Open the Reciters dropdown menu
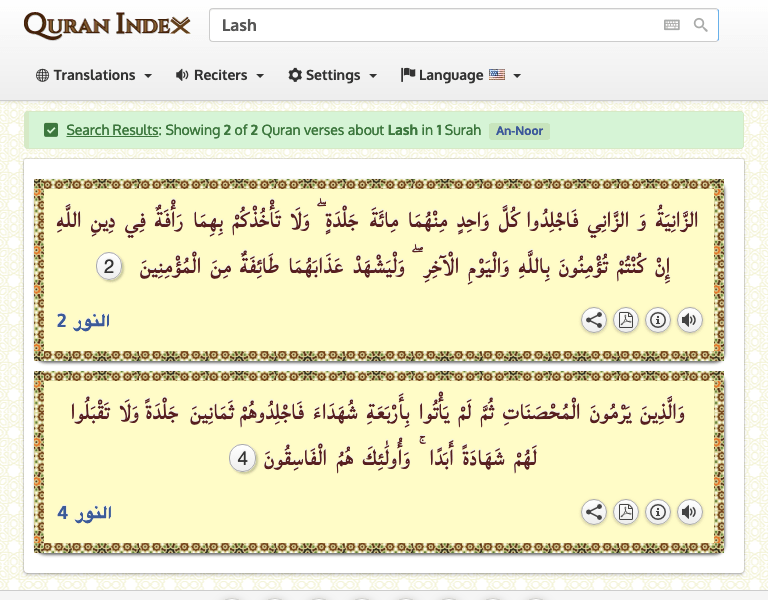768x600 pixels. pos(219,75)
